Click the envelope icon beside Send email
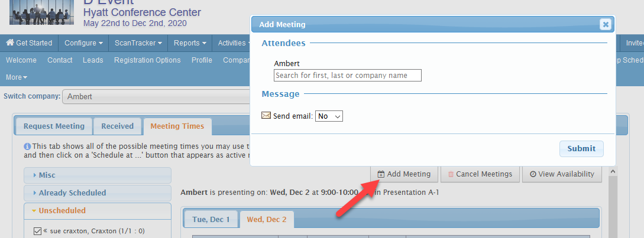Viewport: 644px width, 238px height. click(266, 116)
